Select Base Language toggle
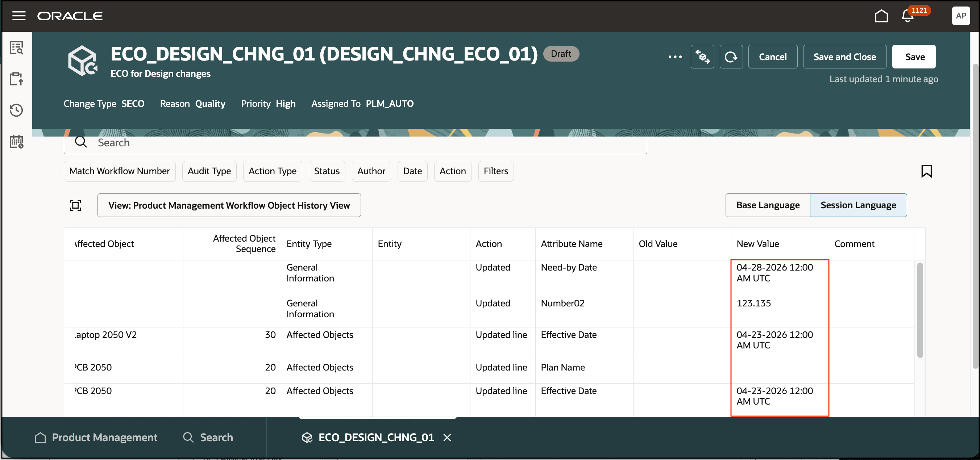980x460 pixels. tap(767, 205)
